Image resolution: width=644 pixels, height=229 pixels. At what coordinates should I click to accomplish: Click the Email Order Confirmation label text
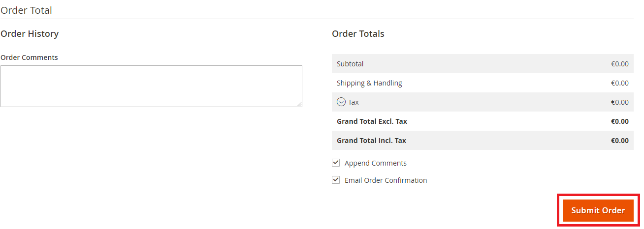[x=386, y=180]
